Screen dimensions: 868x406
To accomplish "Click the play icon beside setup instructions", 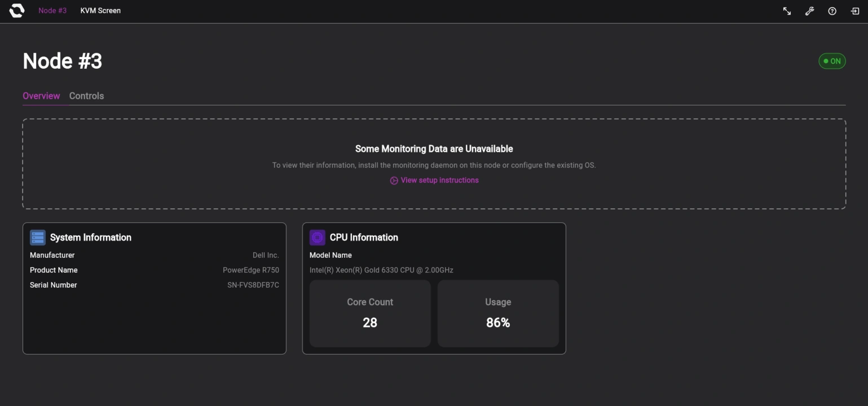I will click(x=394, y=180).
